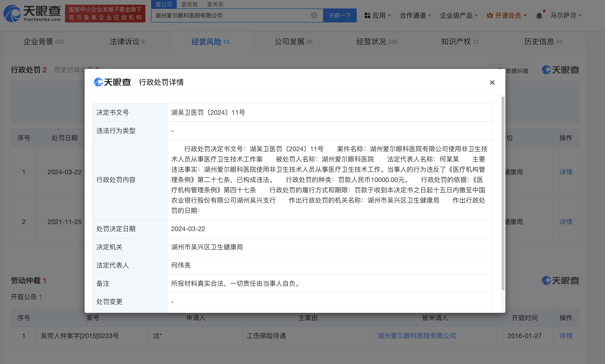
Task: Click the 工伤保险待遇 cell
Action: tap(266, 336)
